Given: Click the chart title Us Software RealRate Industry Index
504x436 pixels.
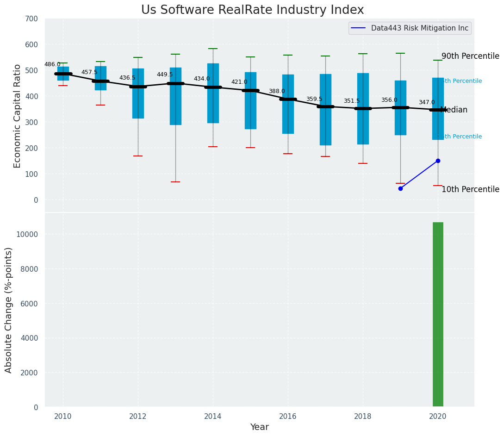Looking at the screenshot, I should coord(252,10).
